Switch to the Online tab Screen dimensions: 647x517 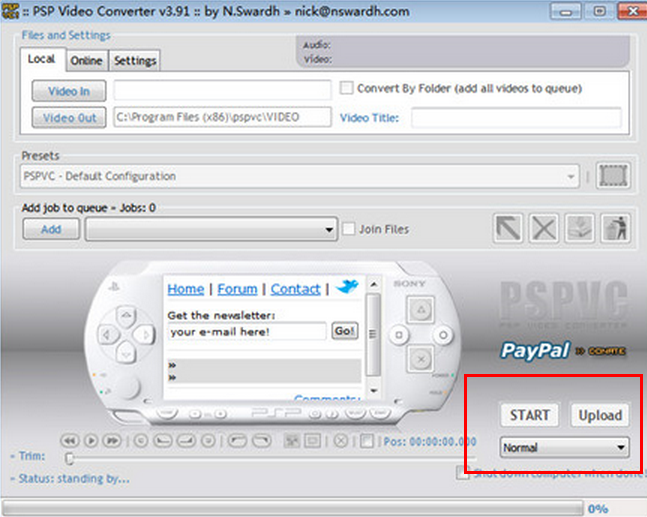[x=86, y=61]
